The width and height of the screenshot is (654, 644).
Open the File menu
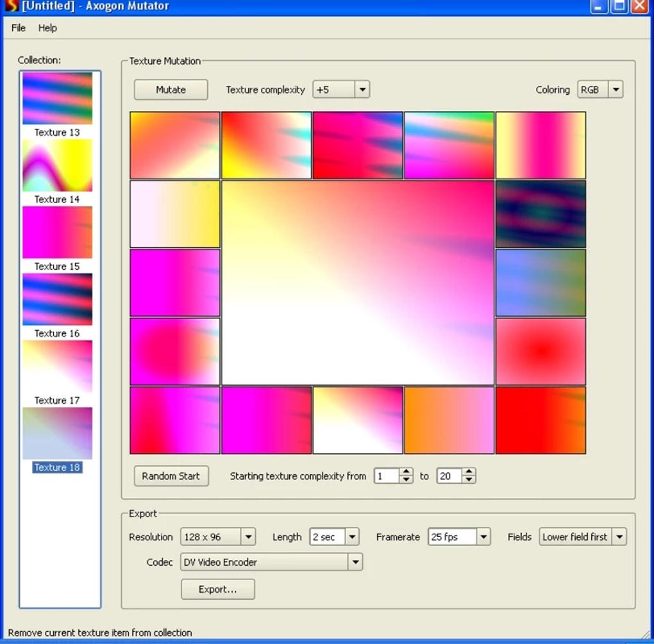17,28
